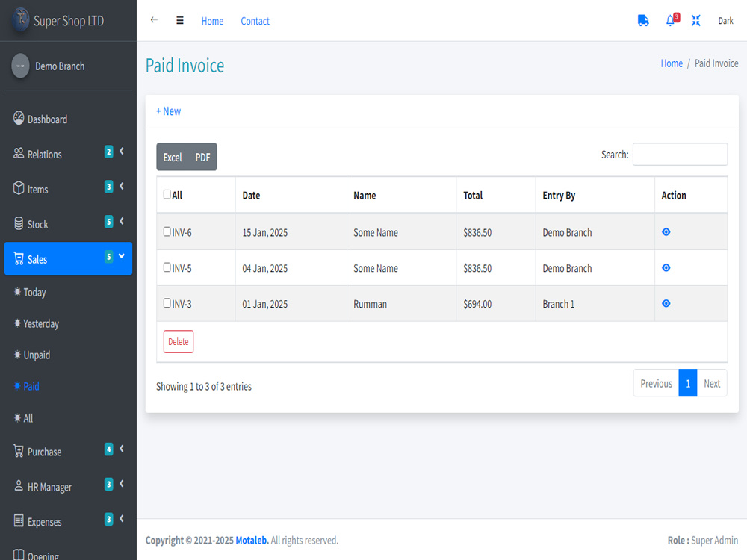Open Today under Sales menu

68,293
